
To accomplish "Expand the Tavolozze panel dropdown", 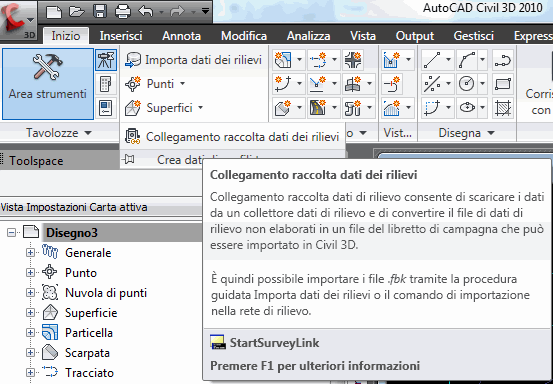I will pos(59,133).
